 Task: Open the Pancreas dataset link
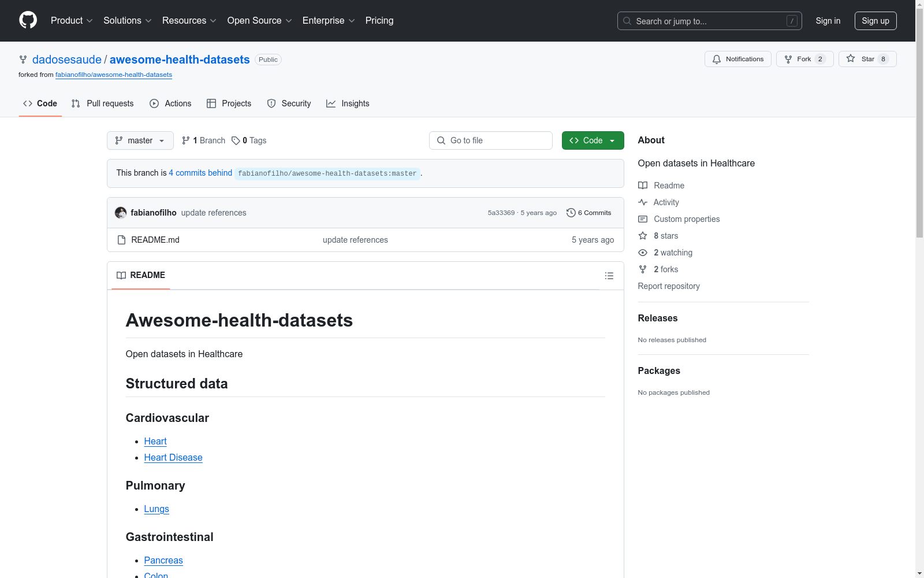[163, 560]
